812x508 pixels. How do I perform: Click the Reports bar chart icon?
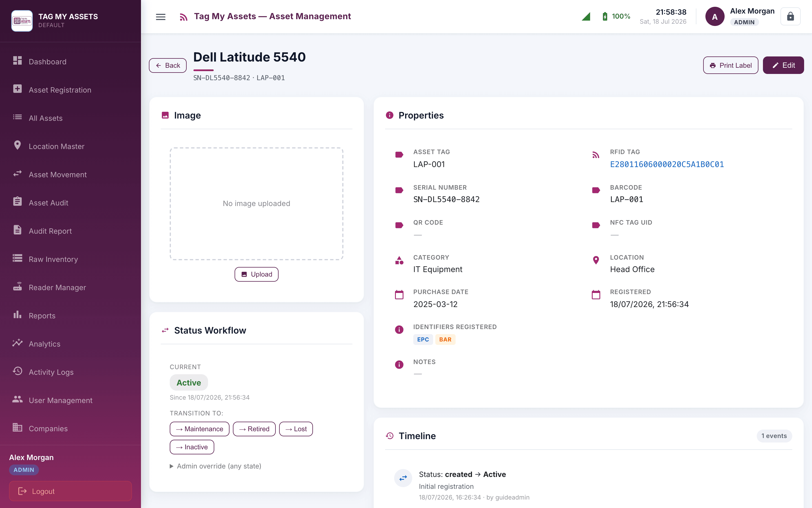[x=17, y=315]
